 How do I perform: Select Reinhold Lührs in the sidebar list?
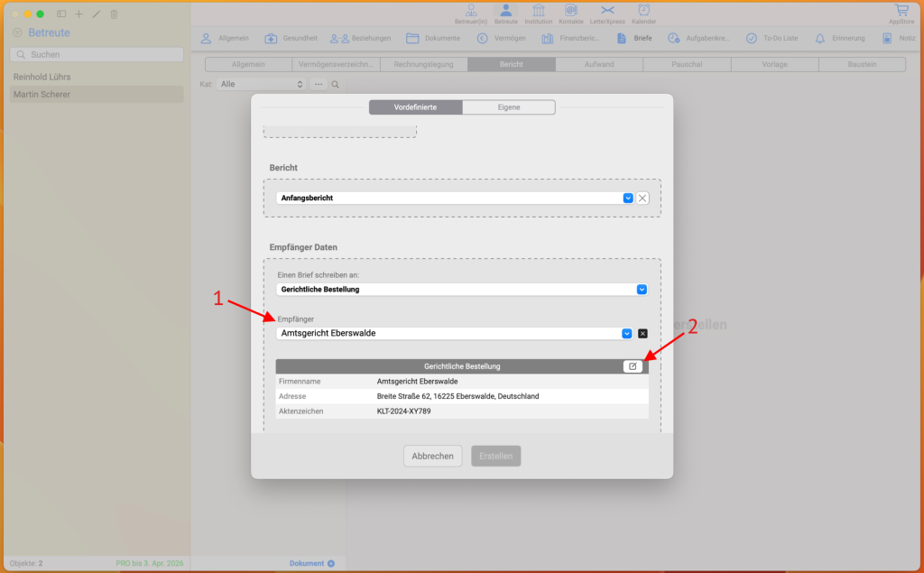pos(42,77)
